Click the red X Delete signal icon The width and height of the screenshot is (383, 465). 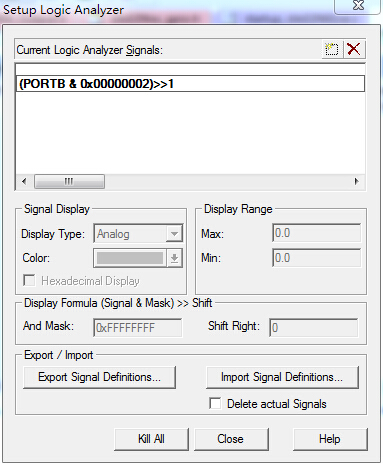point(354,50)
